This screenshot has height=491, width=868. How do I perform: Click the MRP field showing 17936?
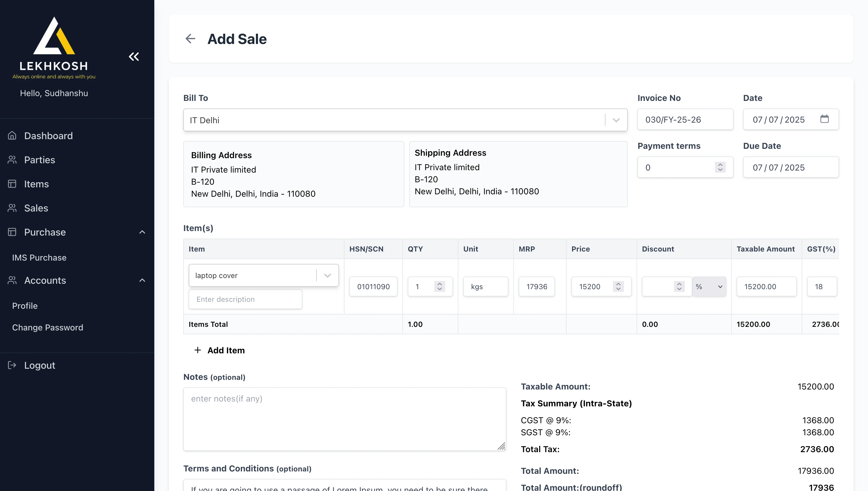point(537,287)
